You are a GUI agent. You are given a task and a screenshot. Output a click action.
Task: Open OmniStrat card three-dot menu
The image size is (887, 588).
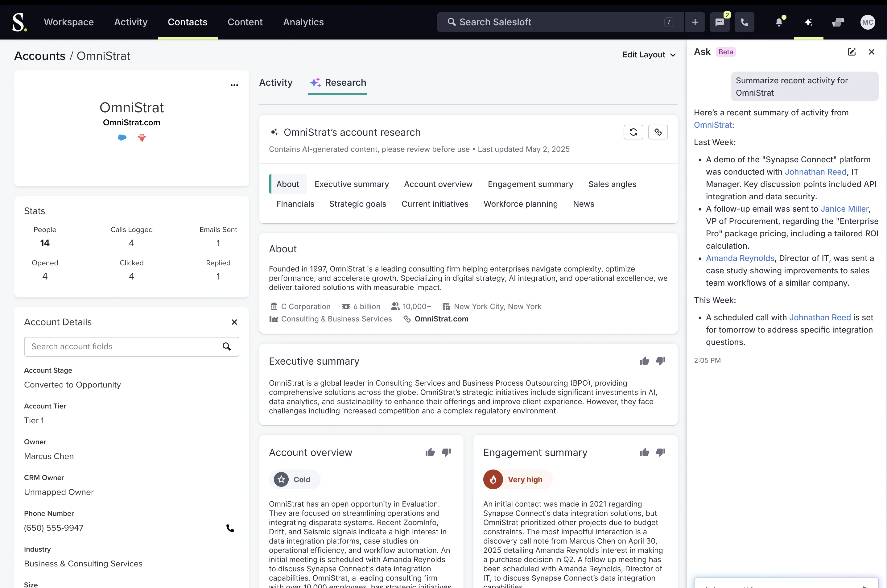tap(234, 85)
